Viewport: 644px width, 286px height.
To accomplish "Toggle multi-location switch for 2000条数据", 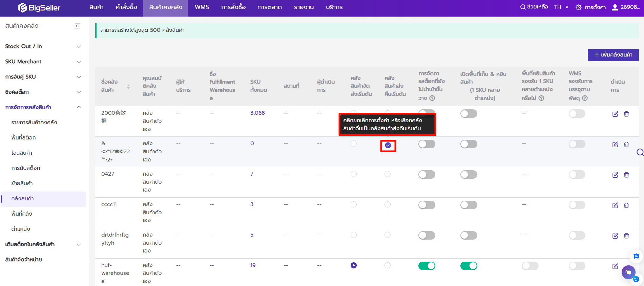I will coord(469,114).
